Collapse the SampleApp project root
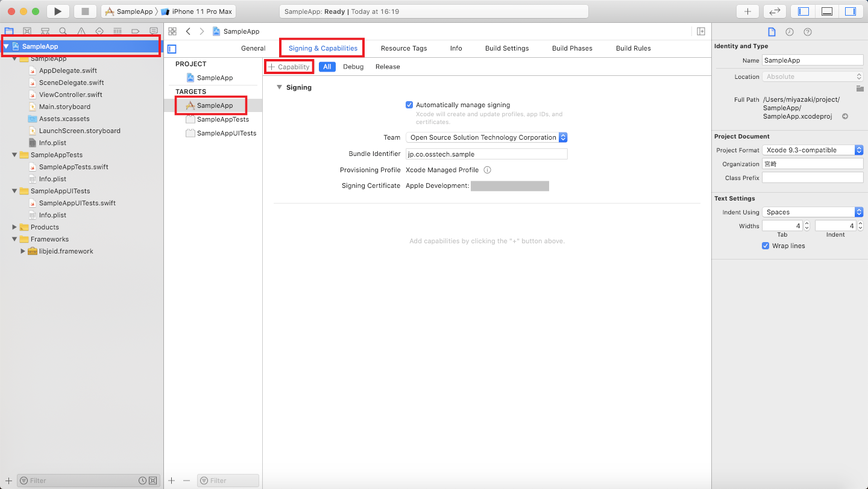The image size is (868, 489). tap(6, 46)
